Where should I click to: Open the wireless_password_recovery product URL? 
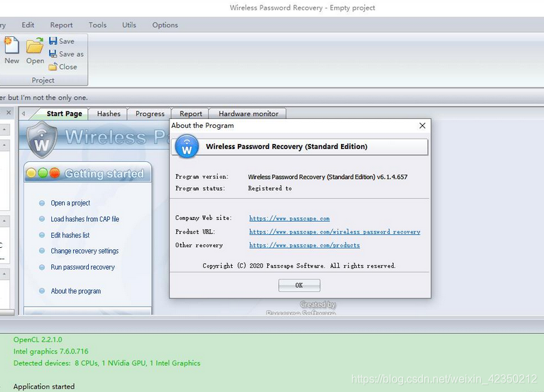coord(335,232)
